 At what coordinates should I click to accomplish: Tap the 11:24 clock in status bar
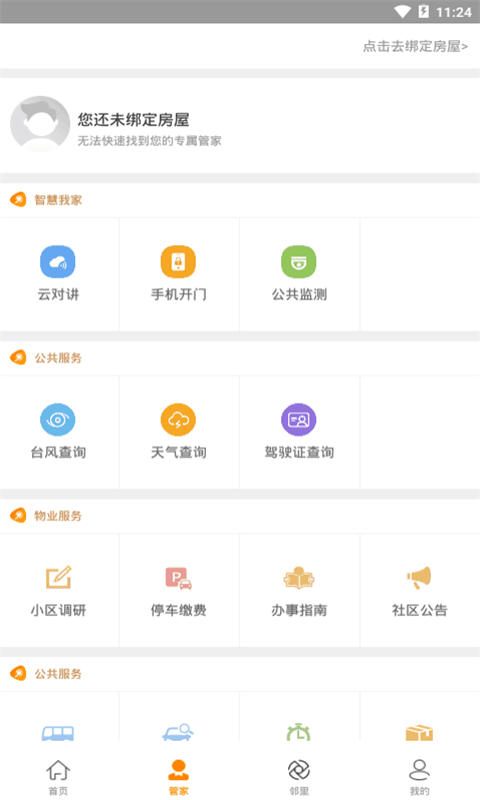click(453, 12)
